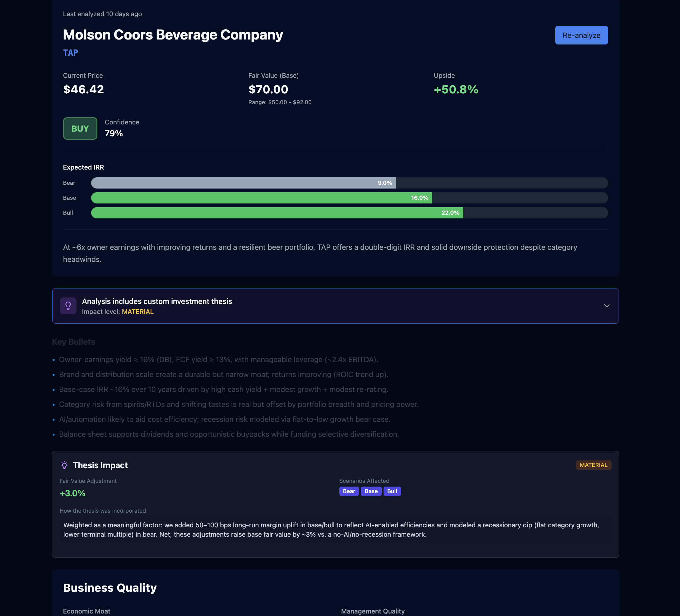Click the Business Quality section heading
Viewport: 680px width, 616px height.
click(x=109, y=588)
